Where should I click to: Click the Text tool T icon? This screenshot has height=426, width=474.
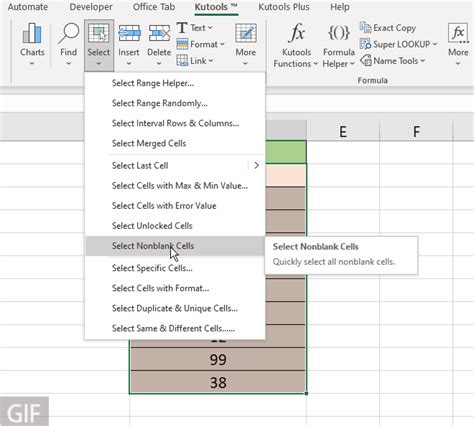pos(182,28)
